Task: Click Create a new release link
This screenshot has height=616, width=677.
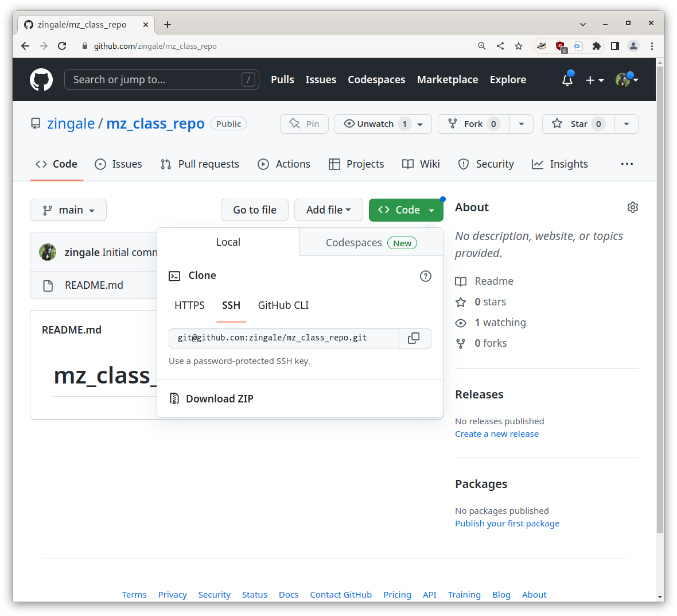Action: click(x=496, y=433)
